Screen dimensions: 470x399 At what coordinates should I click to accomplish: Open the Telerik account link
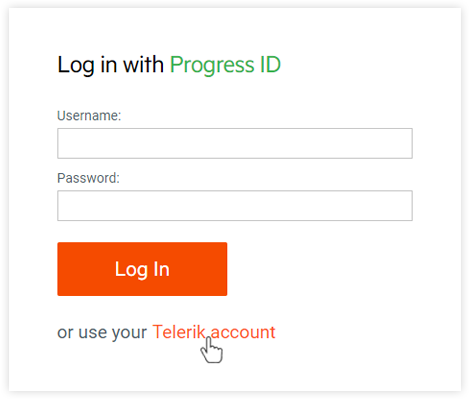pyautogui.click(x=214, y=332)
